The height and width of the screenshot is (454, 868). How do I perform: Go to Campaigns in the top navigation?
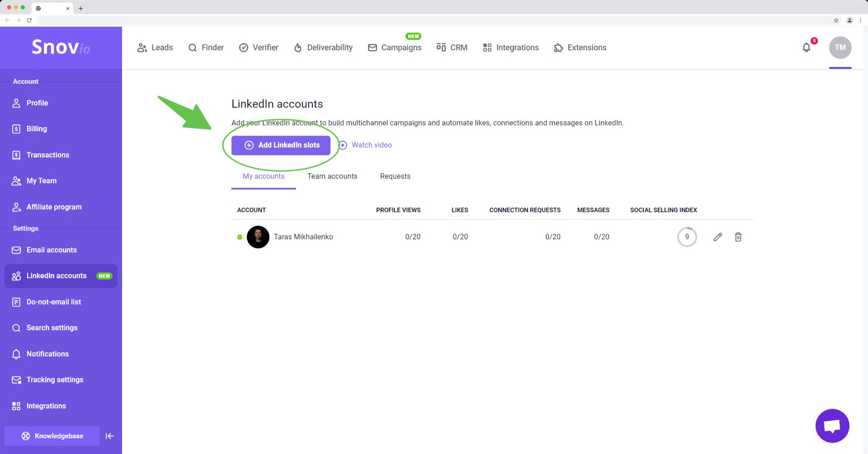395,47
